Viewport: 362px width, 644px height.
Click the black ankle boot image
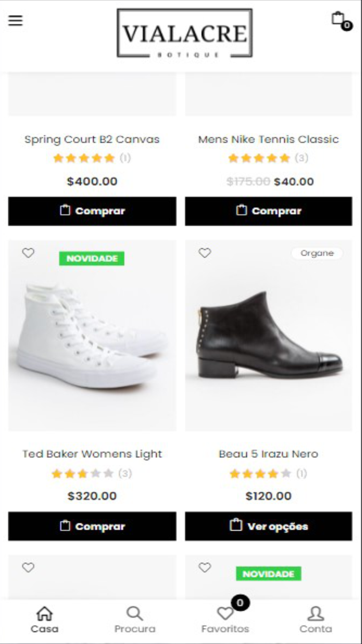(x=268, y=336)
